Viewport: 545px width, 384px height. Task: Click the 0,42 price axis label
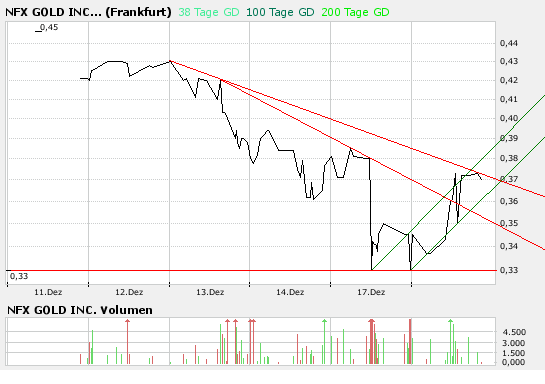pos(509,80)
